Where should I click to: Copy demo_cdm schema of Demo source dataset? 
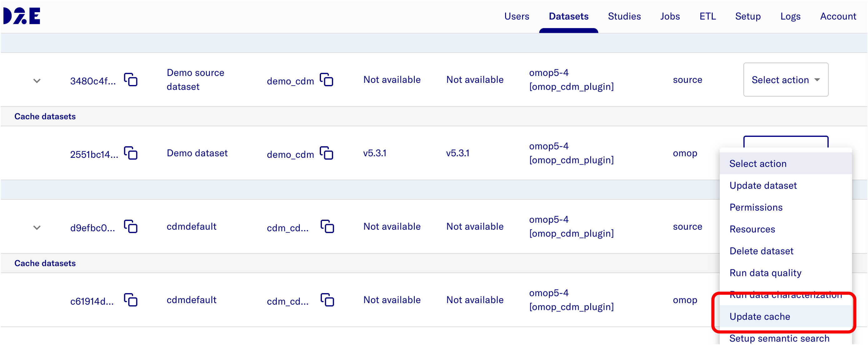pyautogui.click(x=327, y=80)
